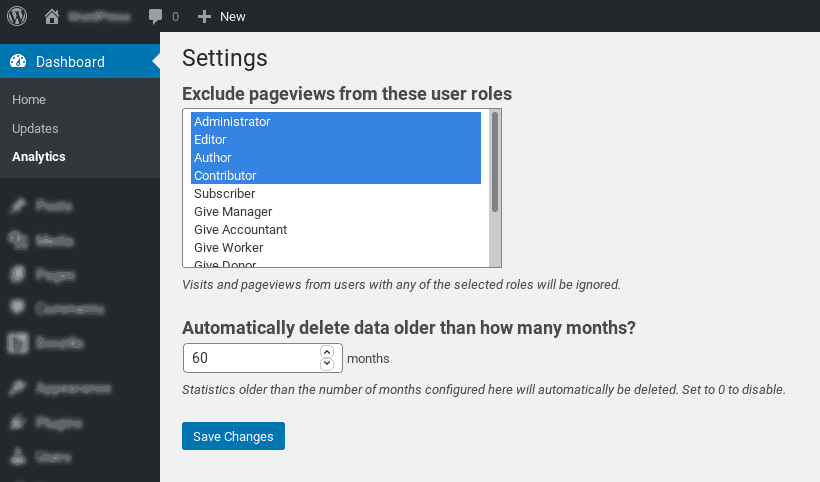The width and height of the screenshot is (820, 482).
Task: Click the Save Changes button
Action: [x=233, y=436]
